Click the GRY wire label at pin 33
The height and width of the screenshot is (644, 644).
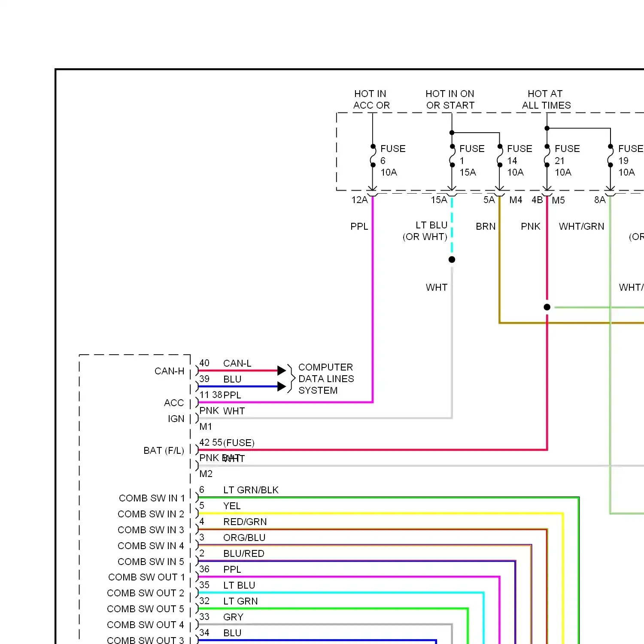coord(233,617)
